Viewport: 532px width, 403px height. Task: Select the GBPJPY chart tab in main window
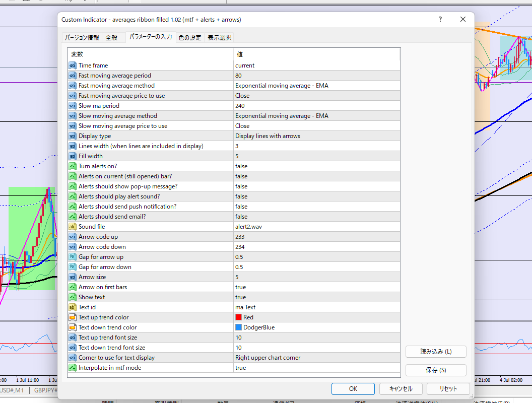click(x=45, y=390)
